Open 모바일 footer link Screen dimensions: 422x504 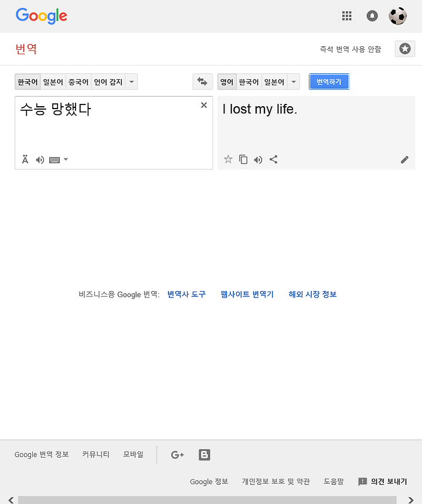coord(133,455)
